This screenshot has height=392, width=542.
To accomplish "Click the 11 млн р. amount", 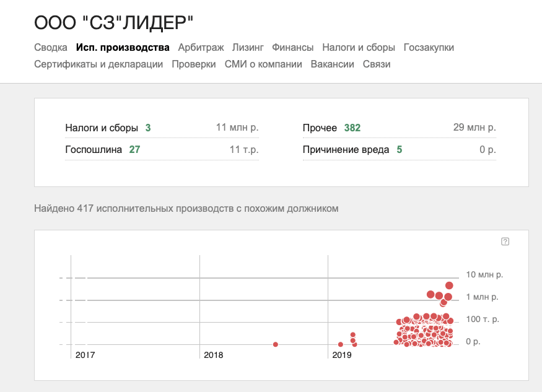I will (237, 128).
